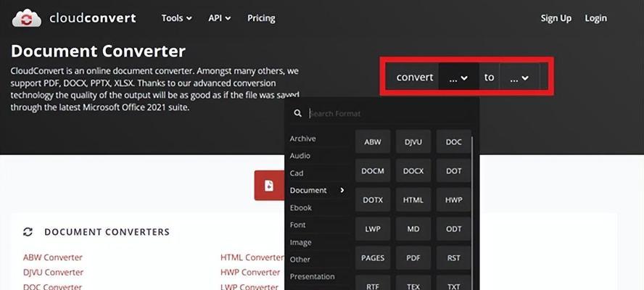Choose the DOC format button
The height and width of the screenshot is (290, 644).
pos(454,141)
